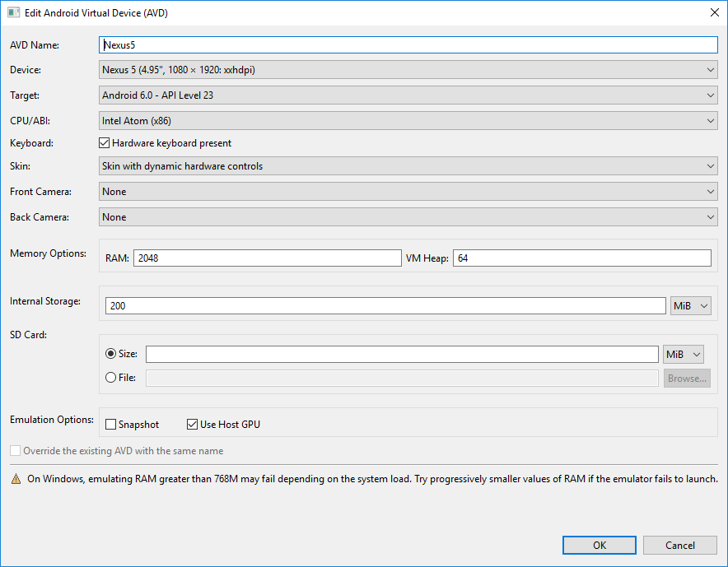Open the Device dropdown
This screenshot has height=567, width=728.
pos(408,70)
